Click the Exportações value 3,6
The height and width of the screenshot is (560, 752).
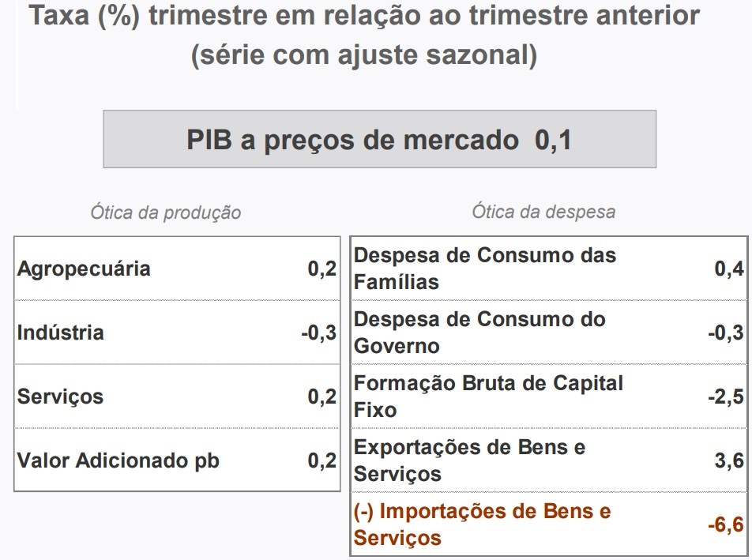(x=729, y=460)
